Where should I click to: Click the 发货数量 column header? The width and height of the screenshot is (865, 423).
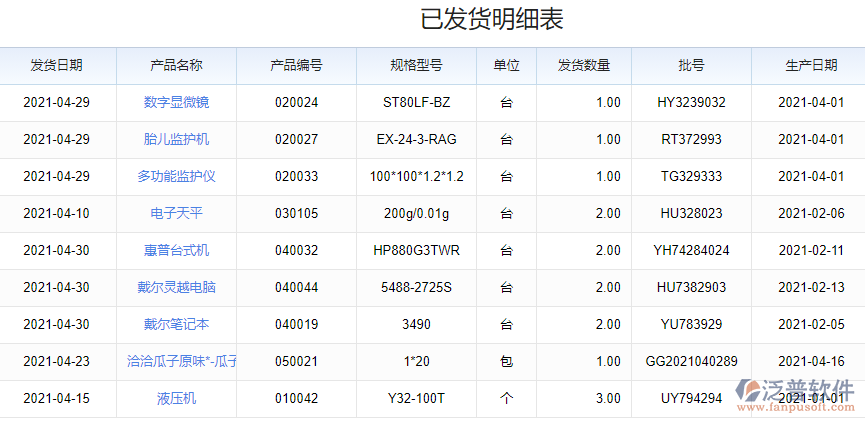point(584,66)
